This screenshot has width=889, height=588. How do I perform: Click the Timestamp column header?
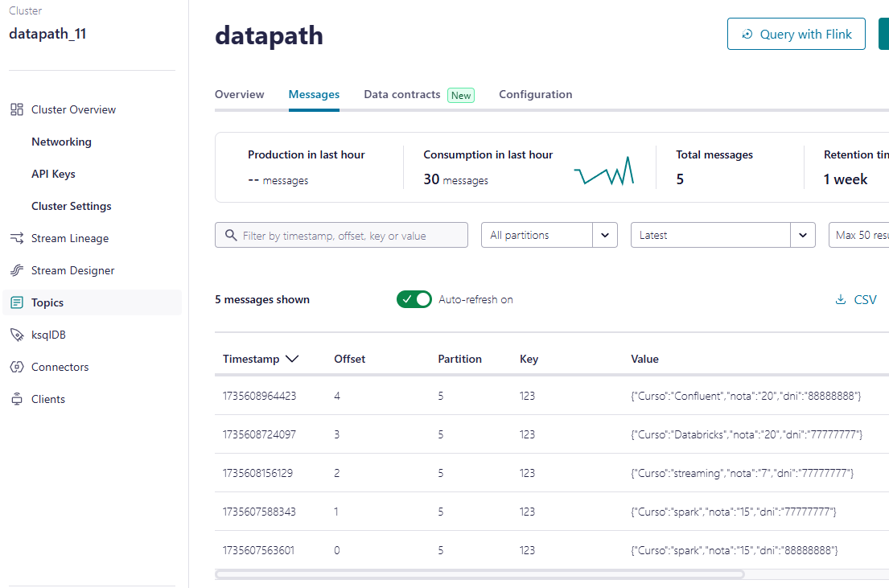[x=251, y=359]
